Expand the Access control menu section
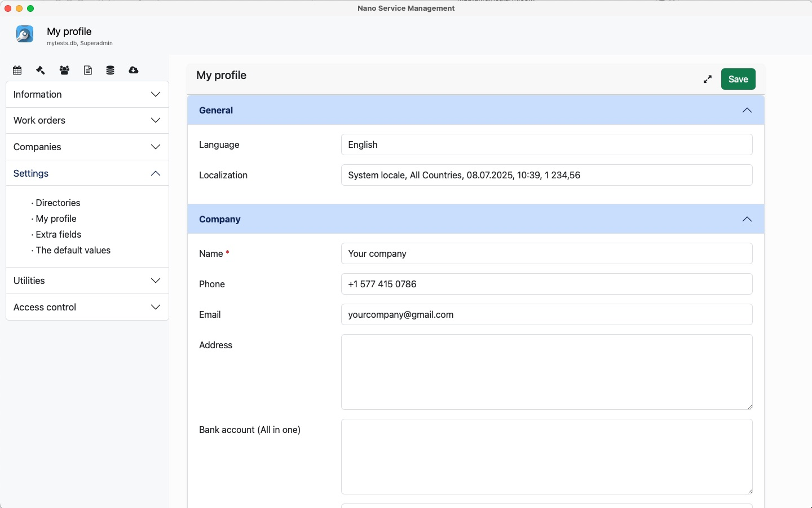This screenshot has height=508, width=812. [87, 307]
